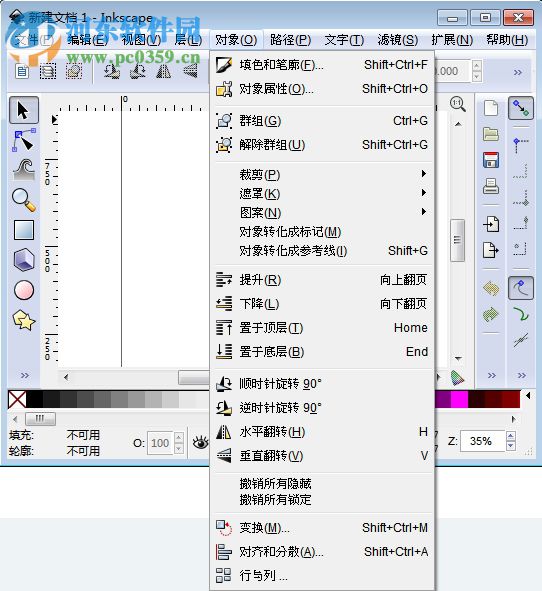Screen dimensions: 542x591
Task: Open the 路径(P) menu
Action: pos(290,40)
